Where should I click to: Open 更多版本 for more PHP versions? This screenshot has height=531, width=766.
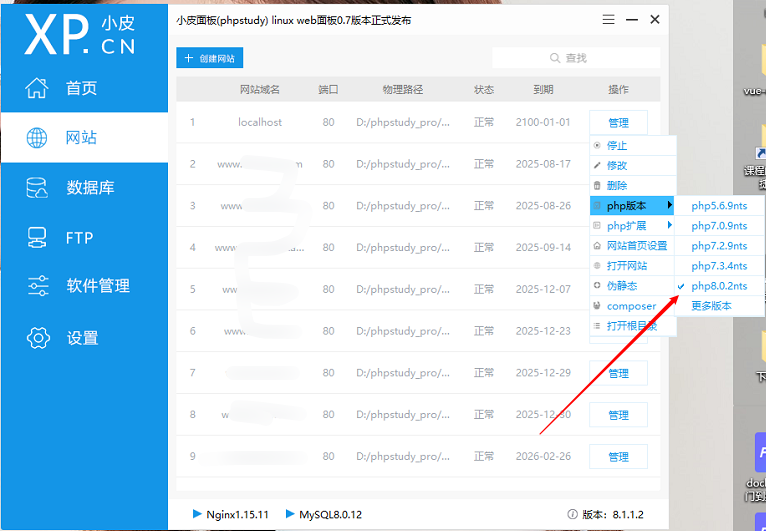tap(711, 305)
